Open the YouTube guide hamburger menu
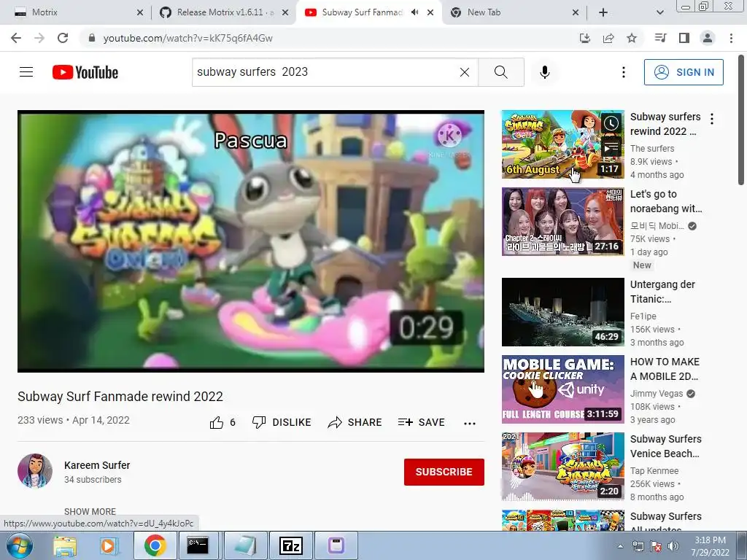The image size is (747, 560). pos(26,72)
